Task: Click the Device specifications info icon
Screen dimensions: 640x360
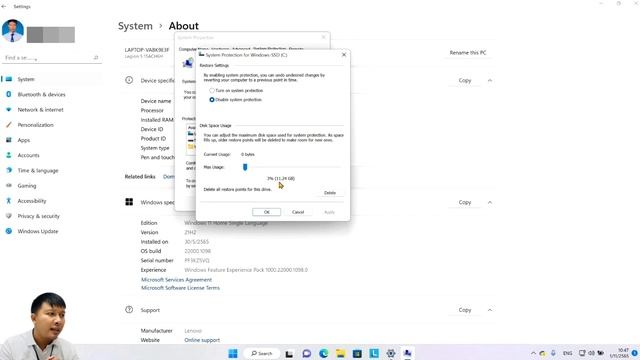Action: coord(129,80)
